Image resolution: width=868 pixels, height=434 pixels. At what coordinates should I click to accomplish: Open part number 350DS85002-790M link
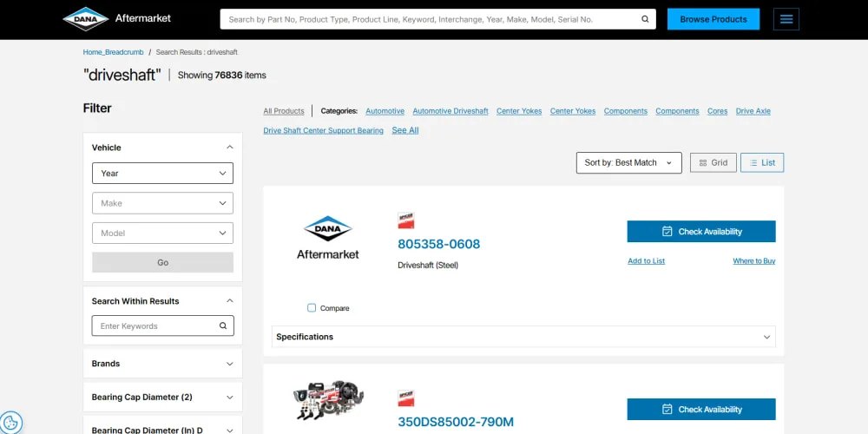click(456, 422)
